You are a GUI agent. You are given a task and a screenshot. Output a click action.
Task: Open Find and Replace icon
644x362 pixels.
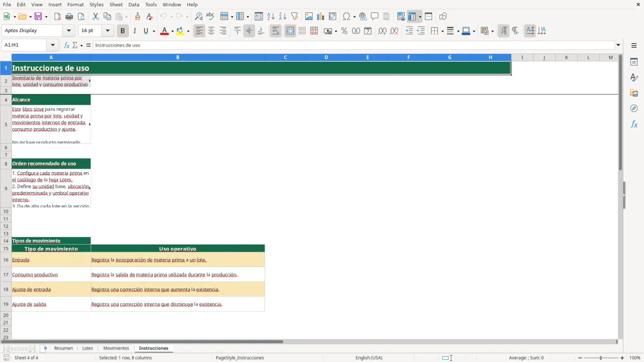199,17
